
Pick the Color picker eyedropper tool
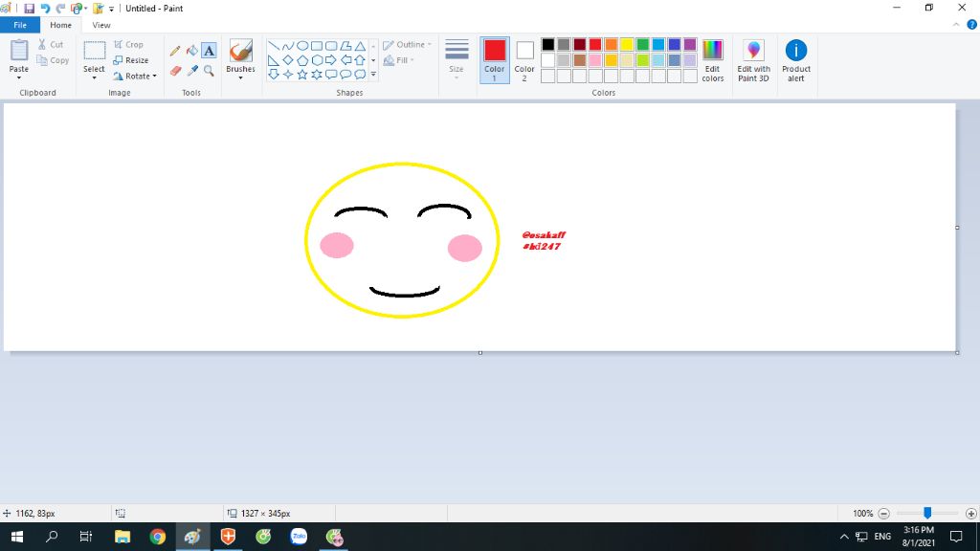tap(191, 71)
